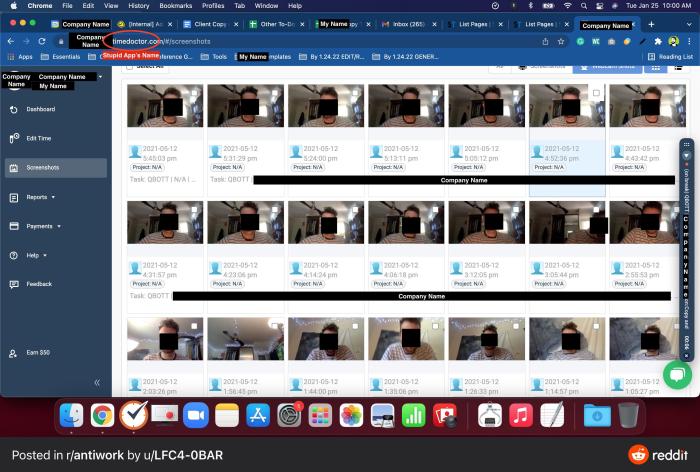Close the floating timer widget
This screenshot has height=472, width=700.
687,356
